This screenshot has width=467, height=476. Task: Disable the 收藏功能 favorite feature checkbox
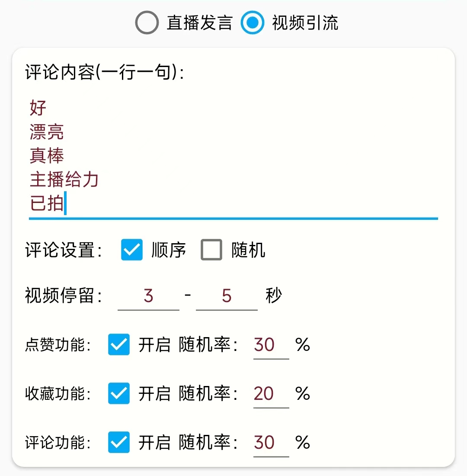(x=119, y=394)
